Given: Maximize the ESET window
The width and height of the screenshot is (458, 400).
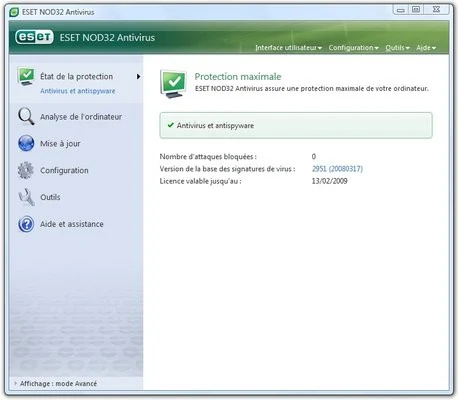Looking at the screenshot, I should click(x=416, y=10).
